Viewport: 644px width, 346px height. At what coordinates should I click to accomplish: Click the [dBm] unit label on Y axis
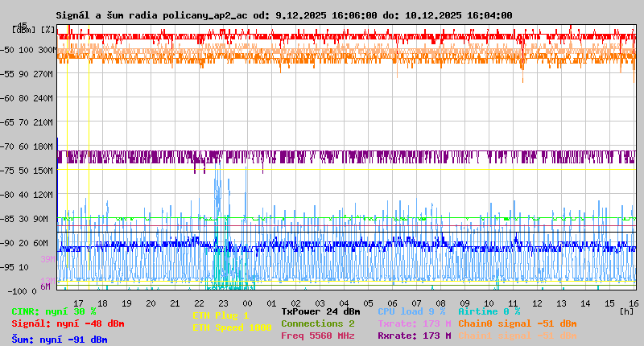(x=23, y=30)
